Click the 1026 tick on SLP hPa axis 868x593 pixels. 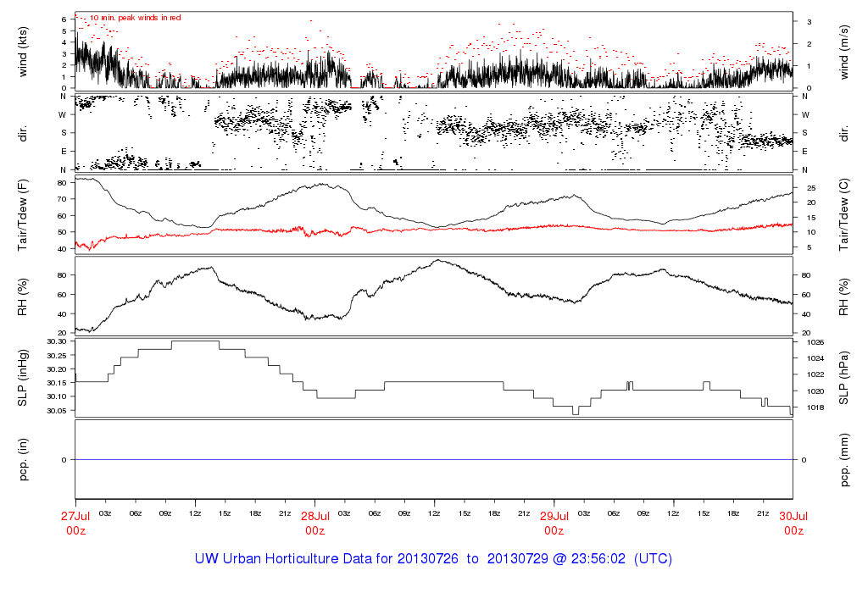(815, 342)
